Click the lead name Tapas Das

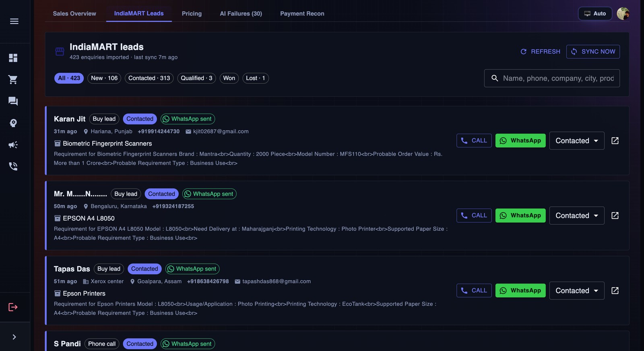pyautogui.click(x=72, y=269)
